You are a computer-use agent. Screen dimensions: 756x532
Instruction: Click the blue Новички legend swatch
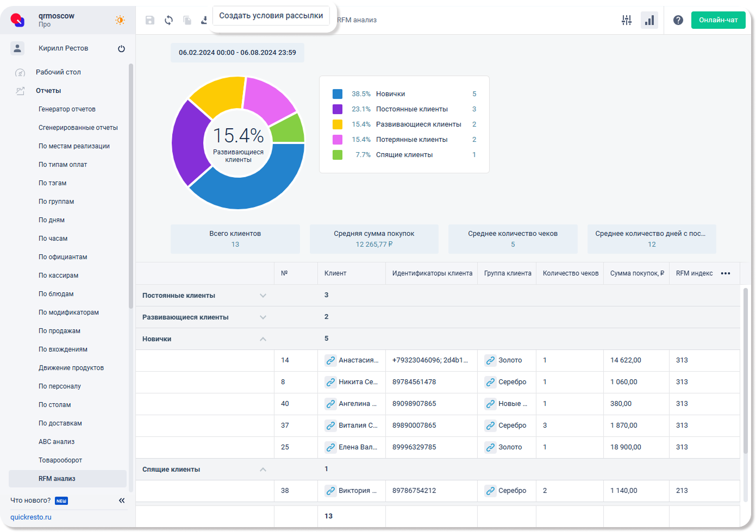(x=338, y=94)
